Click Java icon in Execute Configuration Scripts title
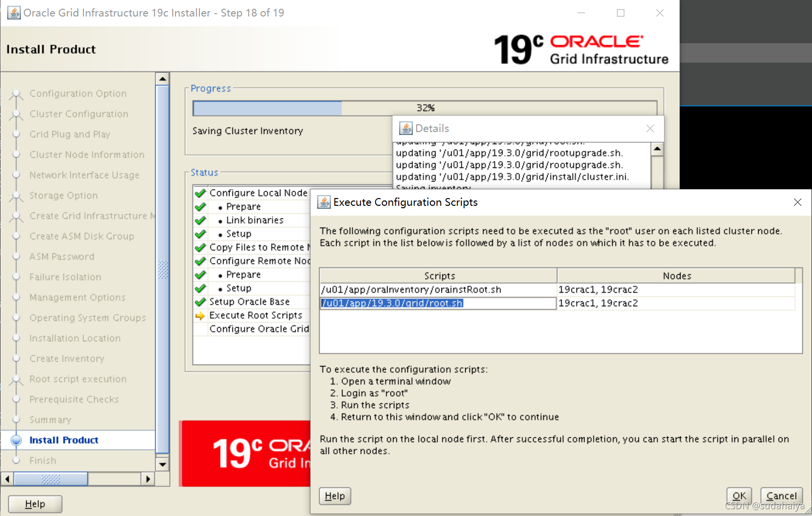The width and height of the screenshot is (812, 516). click(324, 202)
